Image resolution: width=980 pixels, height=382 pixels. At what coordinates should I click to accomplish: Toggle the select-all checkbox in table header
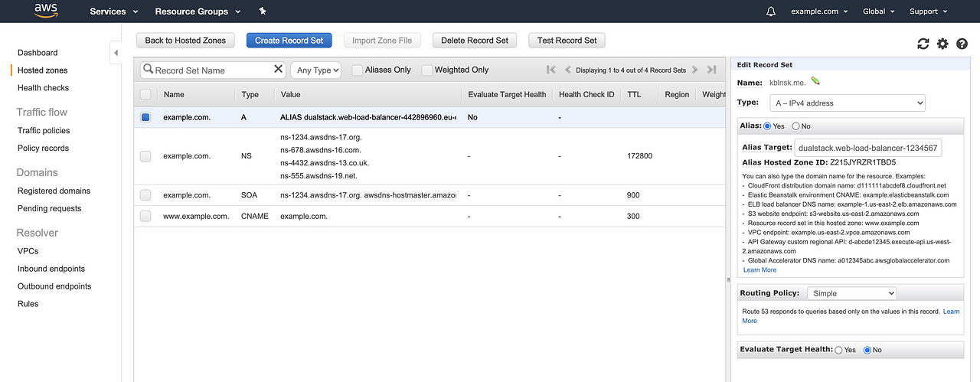145,94
